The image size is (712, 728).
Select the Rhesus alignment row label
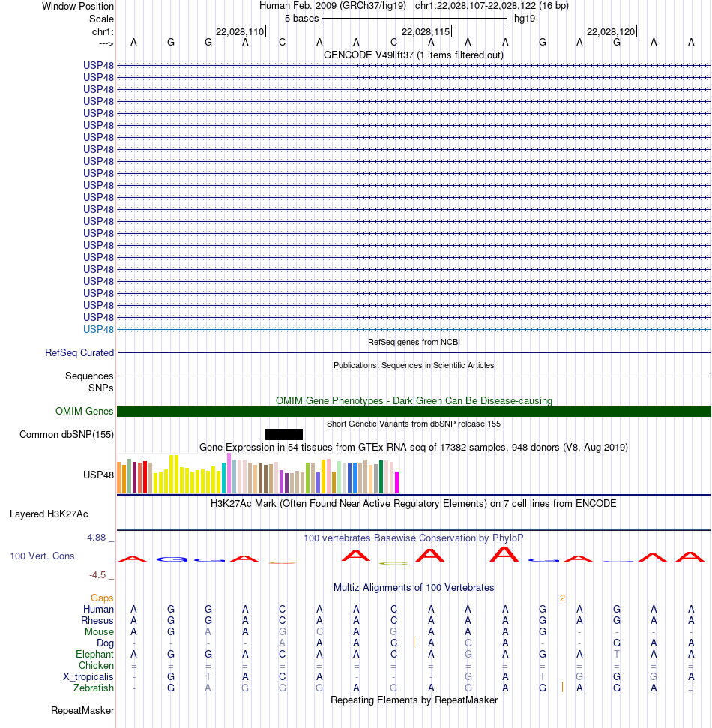click(x=97, y=621)
